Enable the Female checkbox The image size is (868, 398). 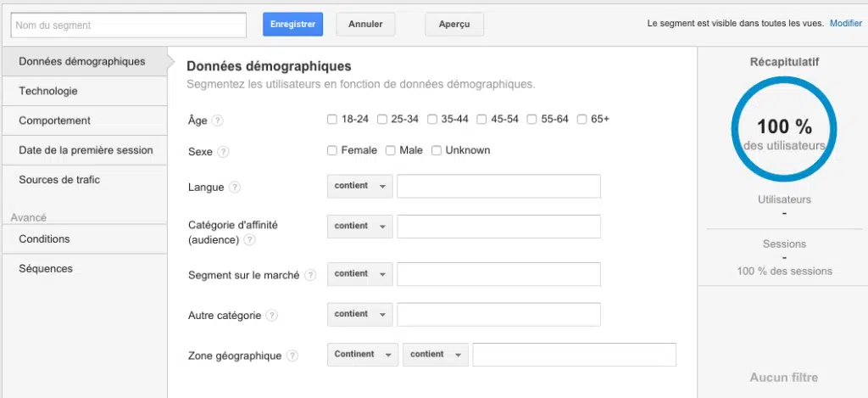pyautogui.click(x=332, y=151)
